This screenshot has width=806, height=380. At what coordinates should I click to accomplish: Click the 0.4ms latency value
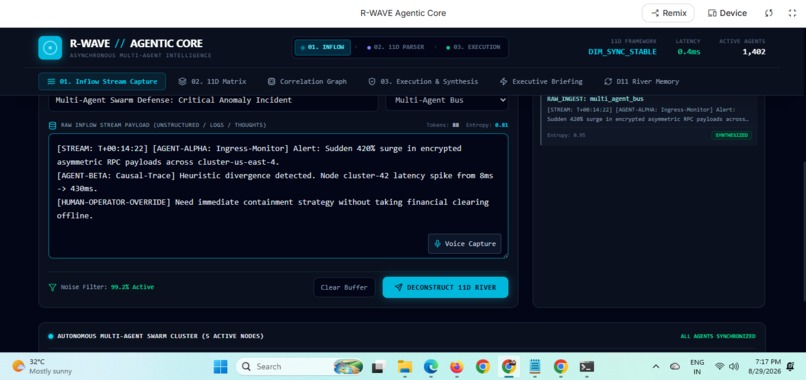(x=689, y=51)
